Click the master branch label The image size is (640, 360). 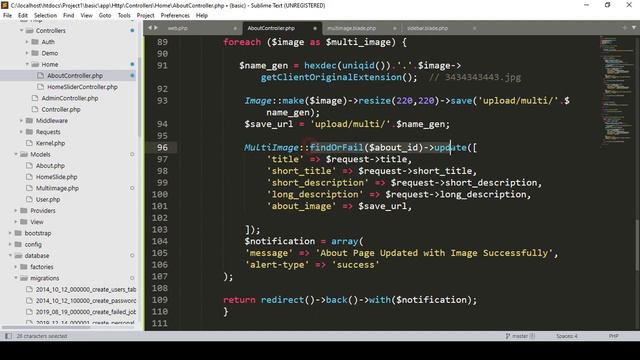[x=520, y=336]
